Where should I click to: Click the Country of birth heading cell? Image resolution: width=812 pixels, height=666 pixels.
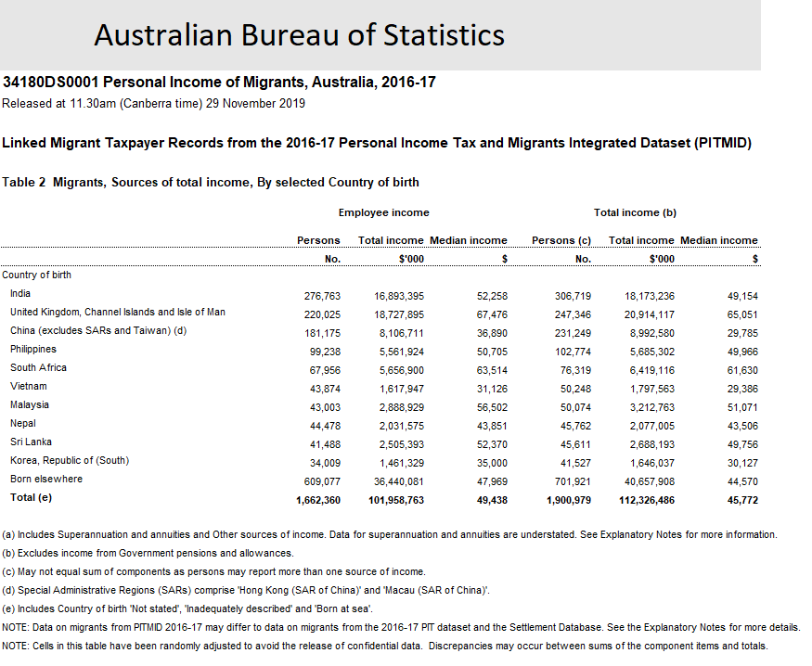(37, 275)
